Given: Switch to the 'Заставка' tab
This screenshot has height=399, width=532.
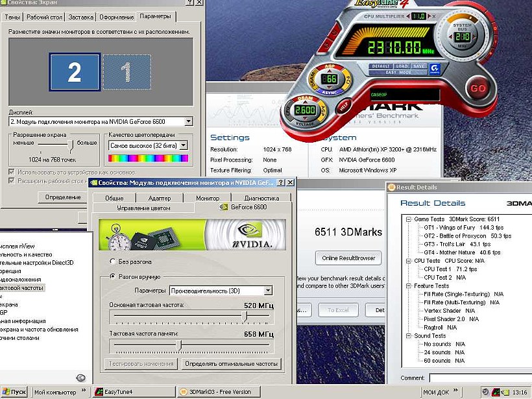Looking at the screenshot, I should coord(80,17).
